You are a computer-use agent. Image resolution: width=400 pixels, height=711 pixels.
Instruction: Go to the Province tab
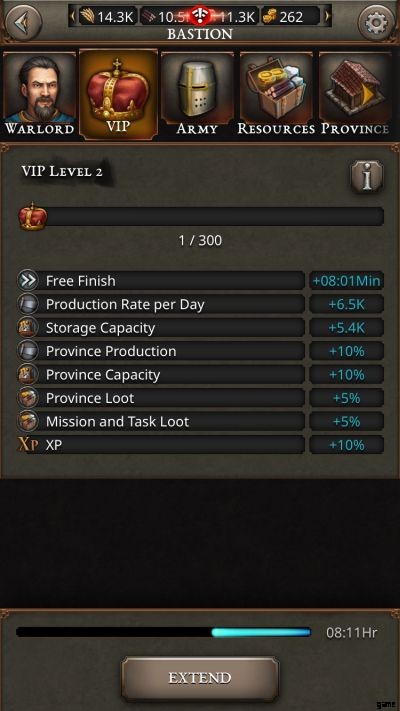point(355,94)
